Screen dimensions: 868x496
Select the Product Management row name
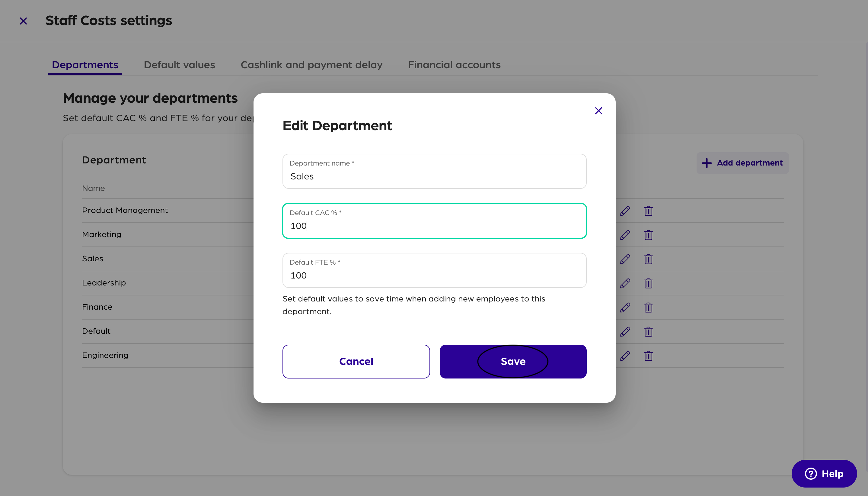click(125, 210)
